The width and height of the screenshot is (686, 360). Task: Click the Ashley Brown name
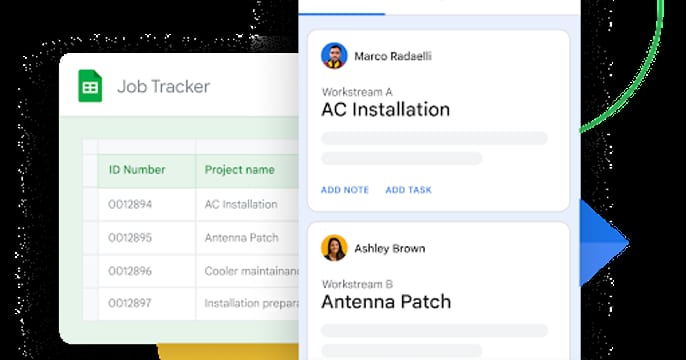(x=389, y=248)
